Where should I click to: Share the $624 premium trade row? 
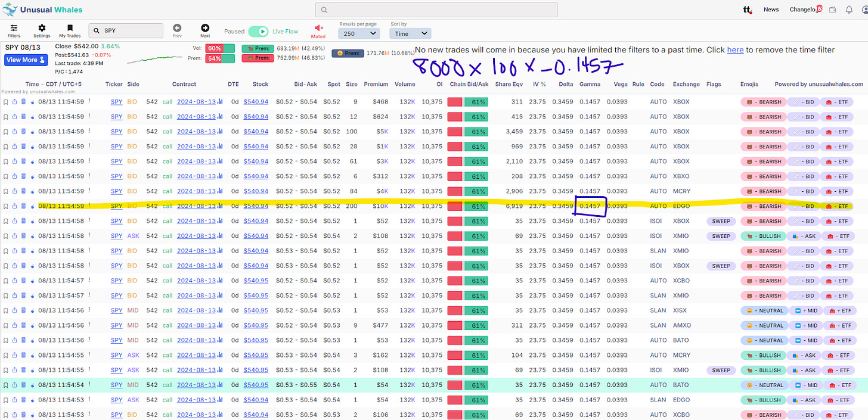coord(15,117)
